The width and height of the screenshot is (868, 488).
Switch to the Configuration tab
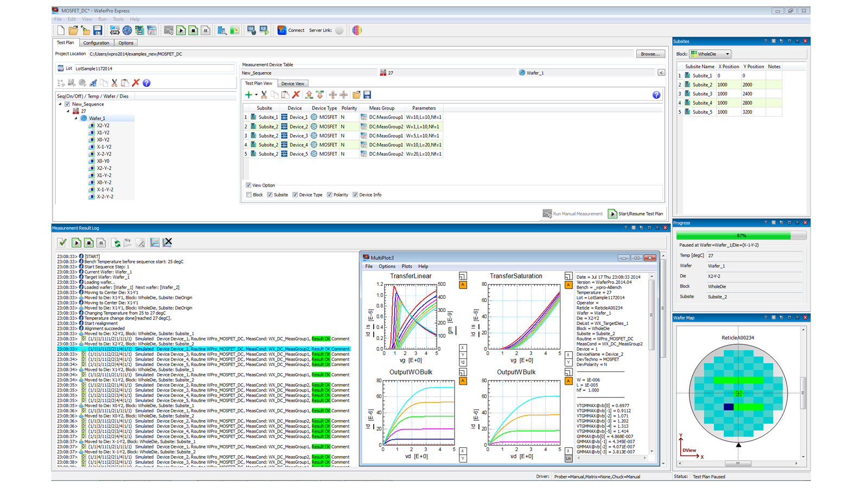coord(96,43)
